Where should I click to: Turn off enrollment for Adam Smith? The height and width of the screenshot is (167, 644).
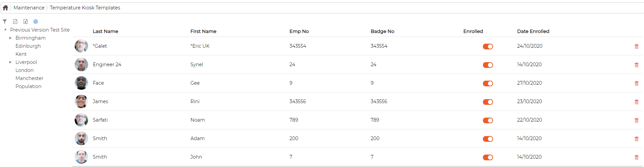coord(488,139)
